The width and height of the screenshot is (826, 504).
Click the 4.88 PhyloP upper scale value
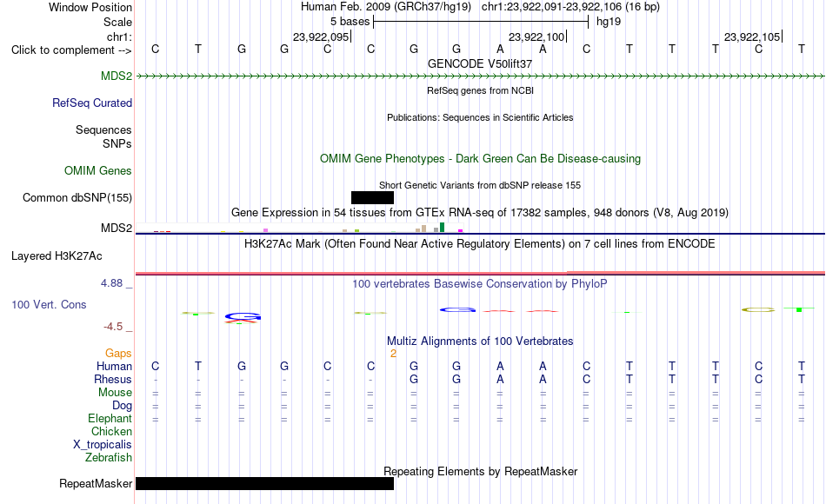click(111, 283)
